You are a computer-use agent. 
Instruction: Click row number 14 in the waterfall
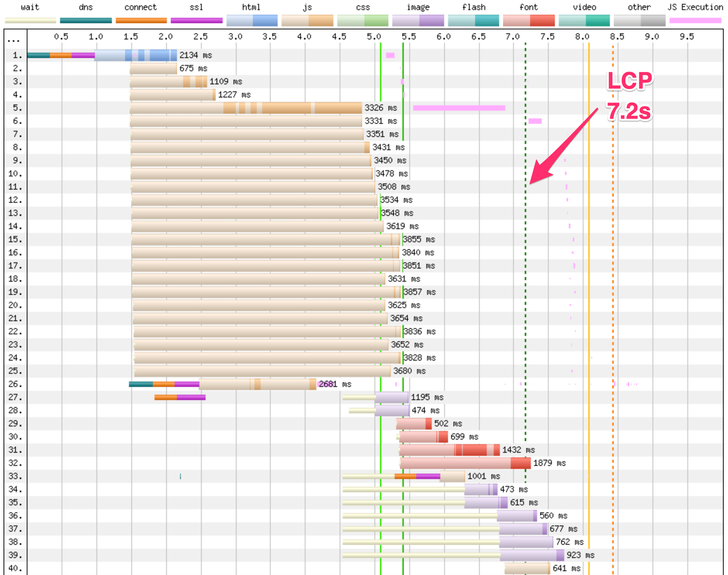point(15,226)
